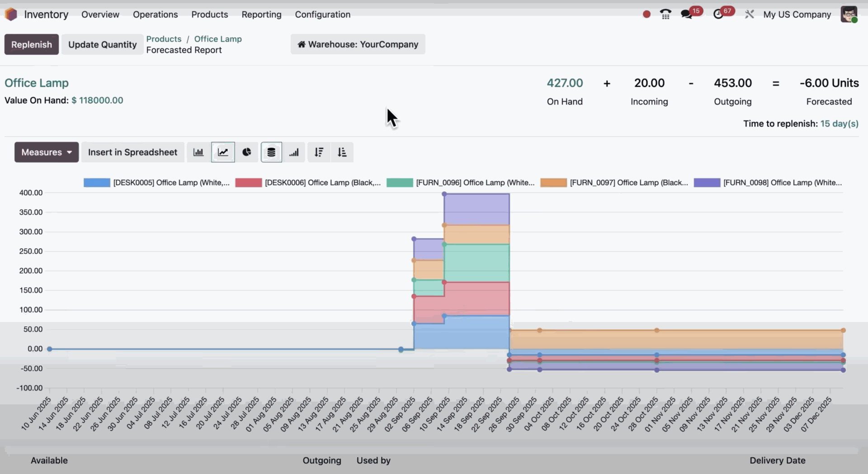Image resolution: width=868 pixels, height=474 pixels.
Task: Click the 20.00 Incoming value
Action: pos(649,83)
